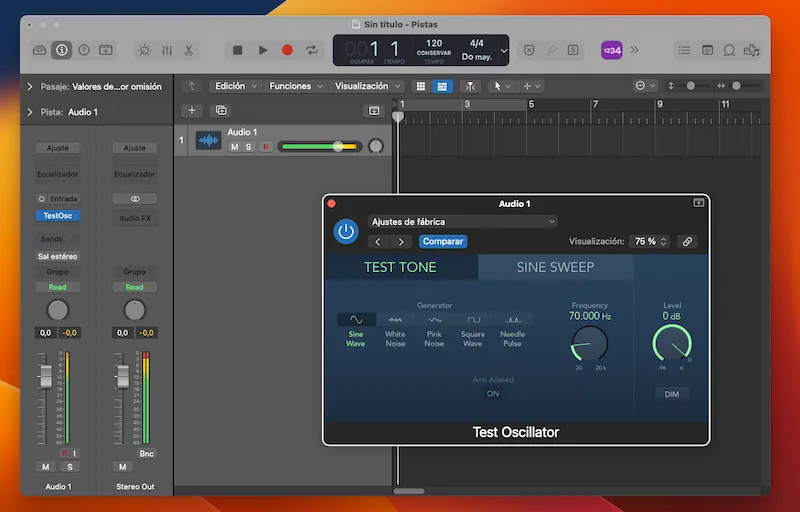Click the Audio 1 Read automation button
This screenshot has width=800, height=512.
(x=58, y=287)
